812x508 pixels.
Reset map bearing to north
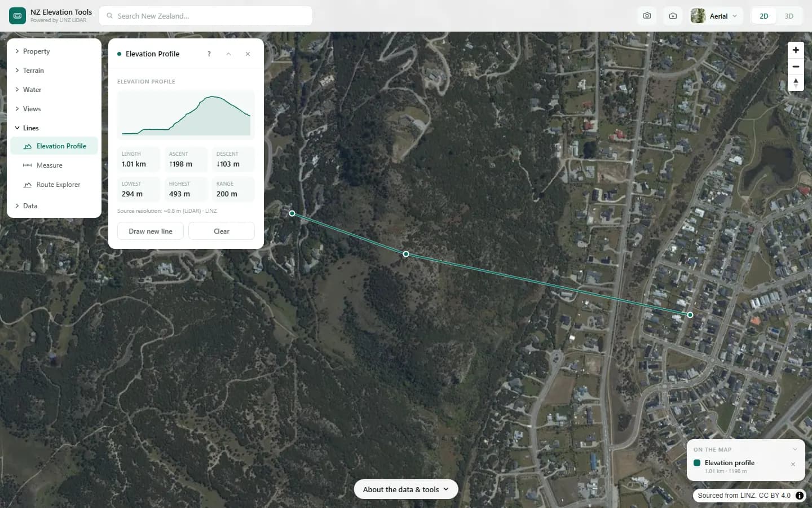point(796,83)
